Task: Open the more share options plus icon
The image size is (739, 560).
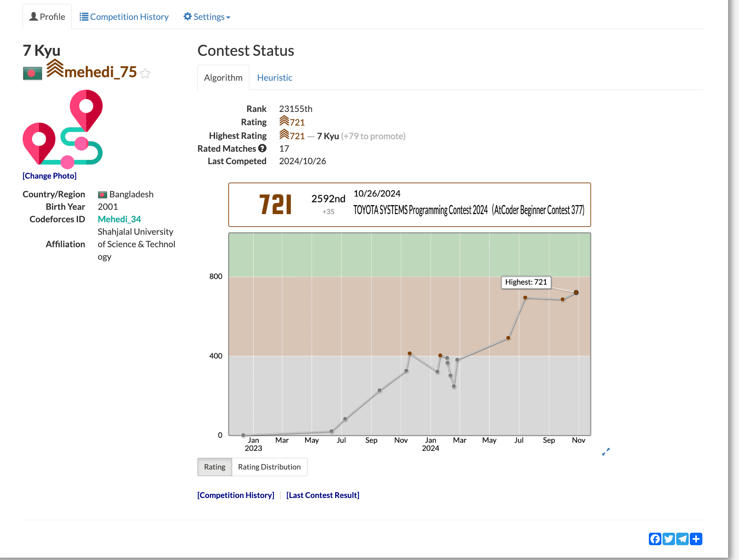Action: point(696,539)
